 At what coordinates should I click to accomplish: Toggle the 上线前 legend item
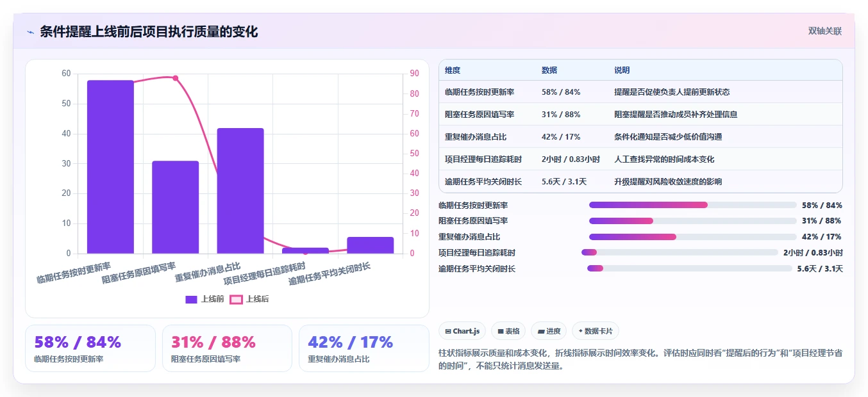coord(204,299)
